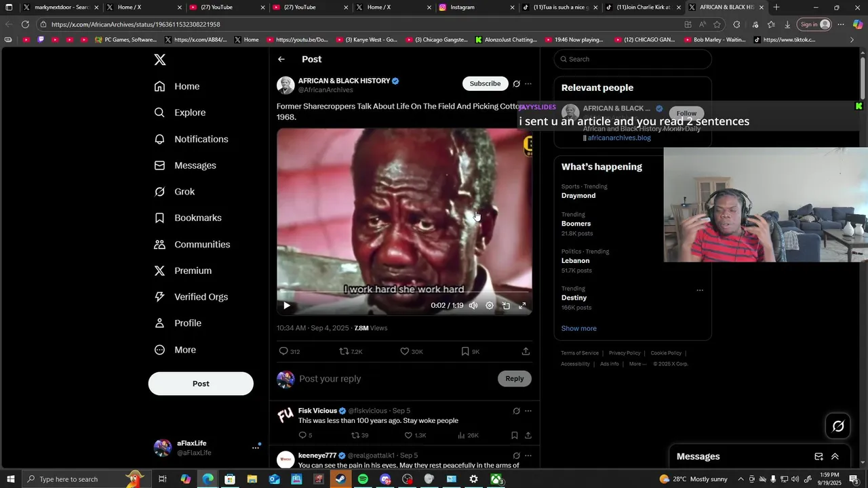
Task: Open the Lebanon trending topic
Action: [x=575, y=261]
